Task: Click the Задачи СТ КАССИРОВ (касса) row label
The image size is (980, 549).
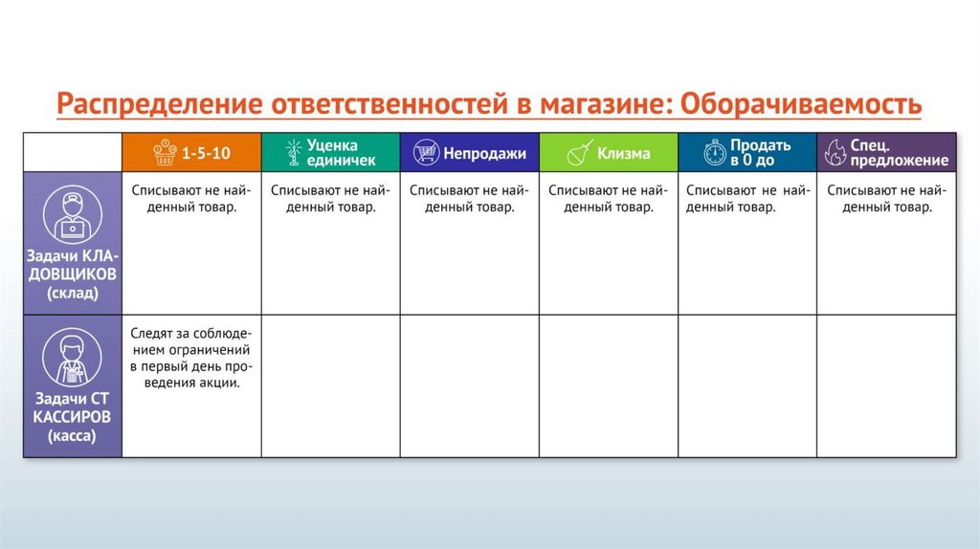Action: coord(72,417)
